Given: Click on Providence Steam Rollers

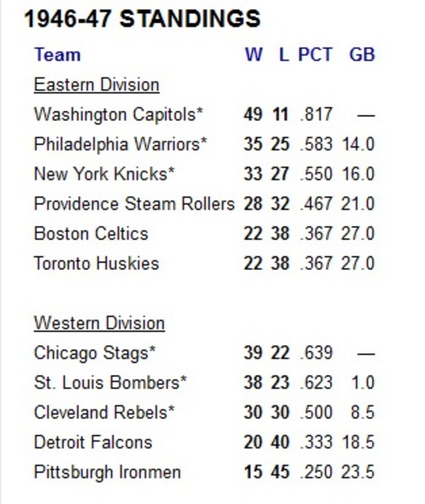Looking at the screenshot, I should (x=134, y=204).
